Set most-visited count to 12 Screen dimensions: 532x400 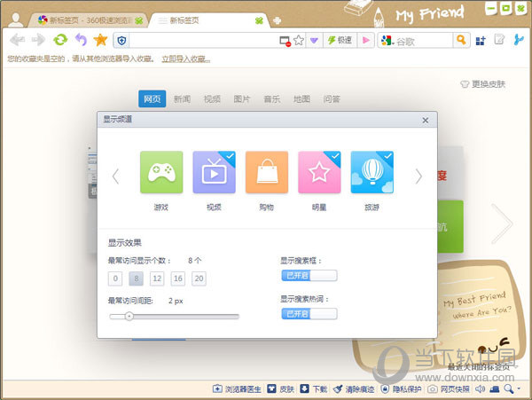pos(157,278)
